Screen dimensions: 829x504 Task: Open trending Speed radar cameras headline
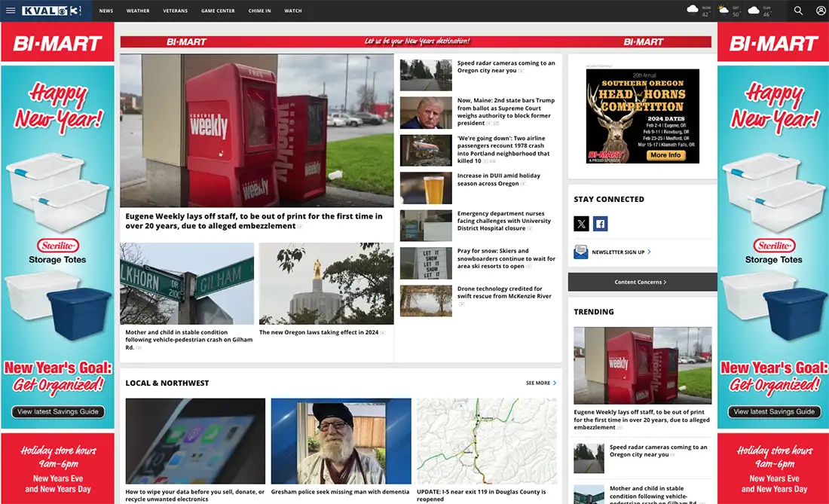[658, 451]
